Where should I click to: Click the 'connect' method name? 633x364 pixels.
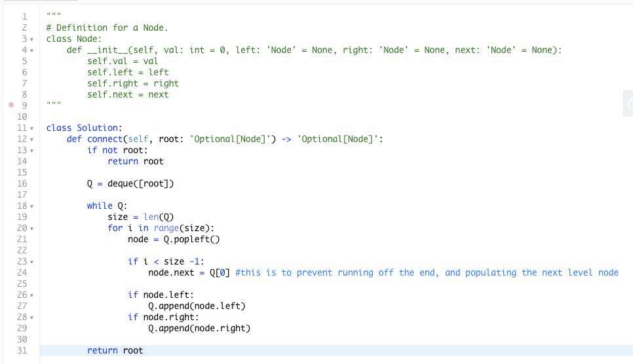point(105,139)
